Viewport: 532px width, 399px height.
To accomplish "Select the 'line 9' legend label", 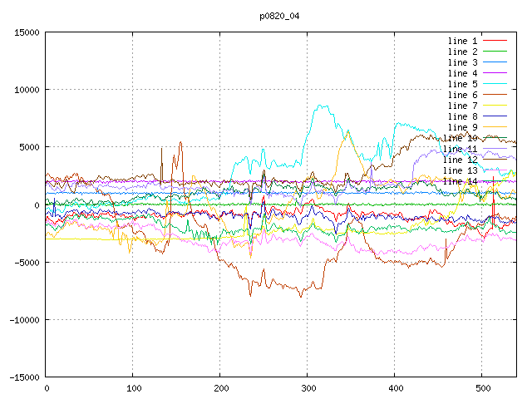I will tap(462, 127).
